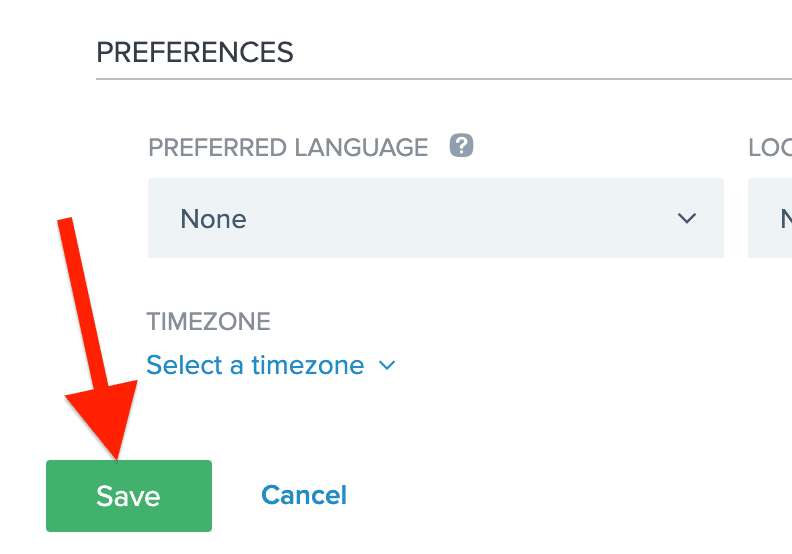Open the Select a timezone picker
The height and width of the screenshot is (554, 792).
[271, 365]
